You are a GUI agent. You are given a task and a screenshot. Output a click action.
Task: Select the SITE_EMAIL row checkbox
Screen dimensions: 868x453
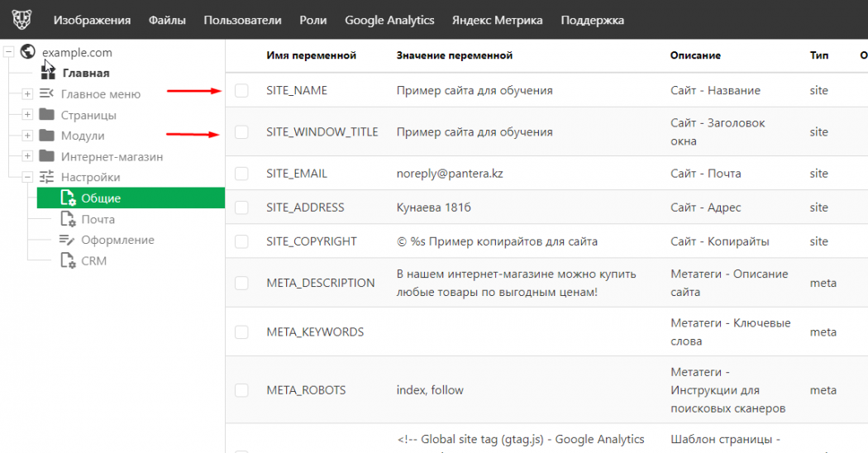point(241,174)
